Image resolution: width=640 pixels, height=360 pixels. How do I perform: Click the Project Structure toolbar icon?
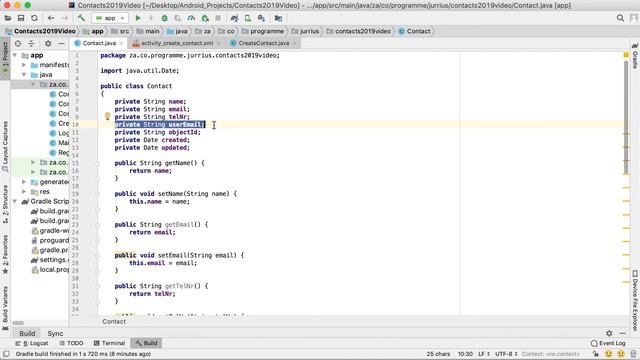pyautogui.click(x=278, y=18)
